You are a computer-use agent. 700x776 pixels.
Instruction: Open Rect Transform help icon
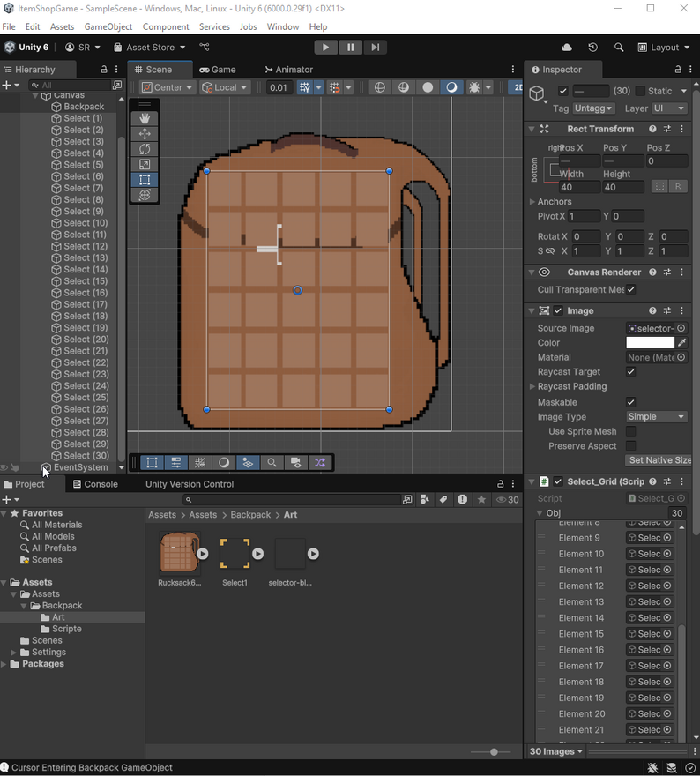pyautogui.click(x=652, y=129)
